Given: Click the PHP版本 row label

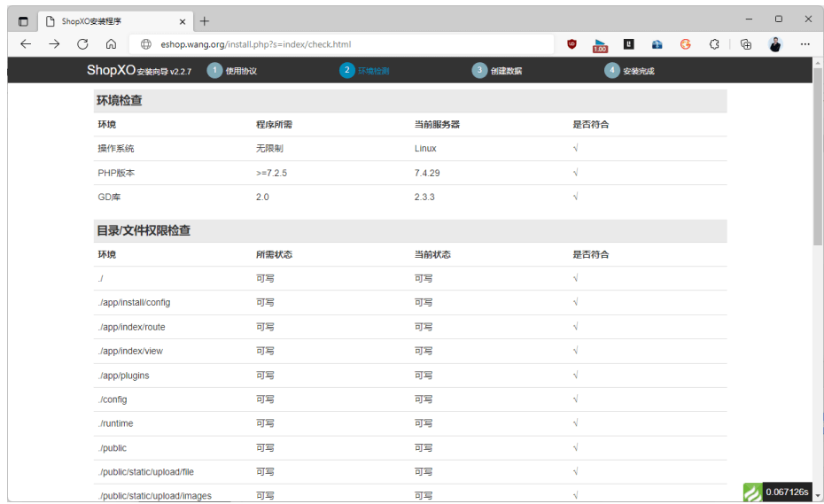Looking at the screenshot, I should pos(116,173).
